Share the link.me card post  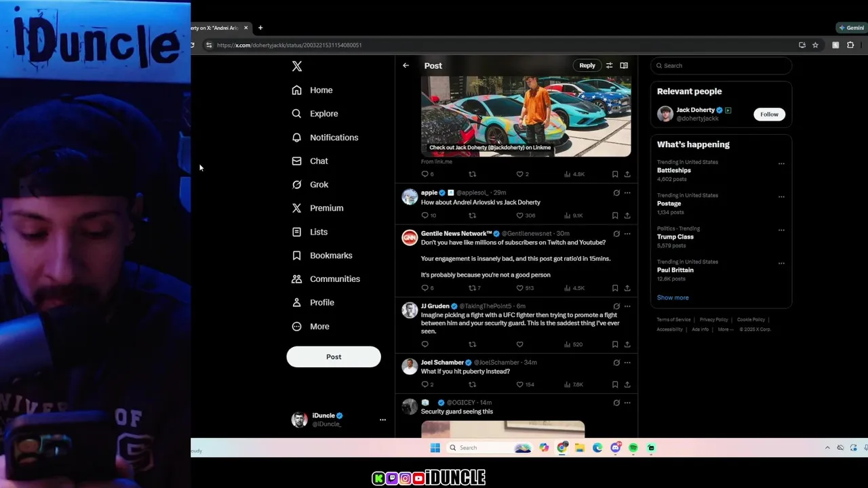coord(627,174)
